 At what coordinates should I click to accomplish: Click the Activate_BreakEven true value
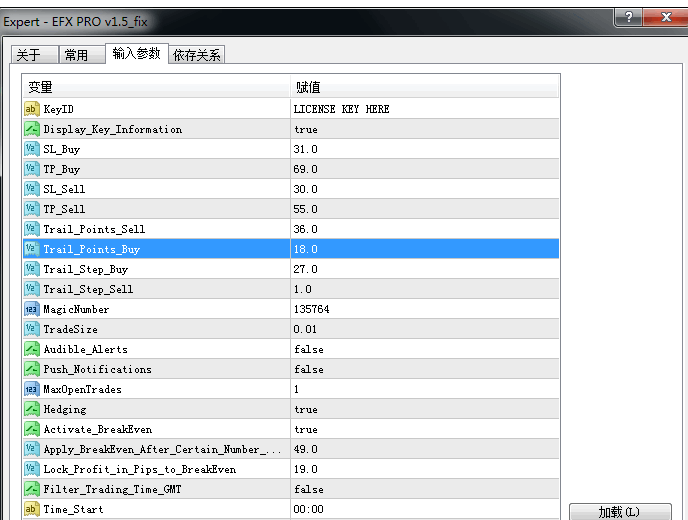pyautogui.click(x=306, y=429)
